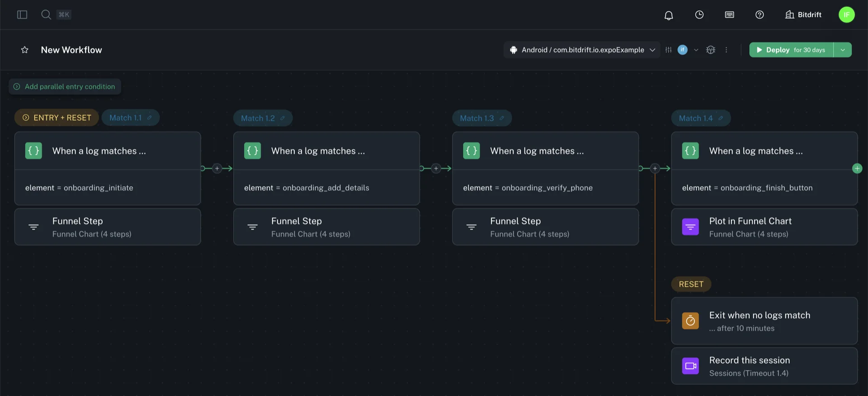
Task: Expand the chevron beside the user filter avatar
Action: point(696,50)
